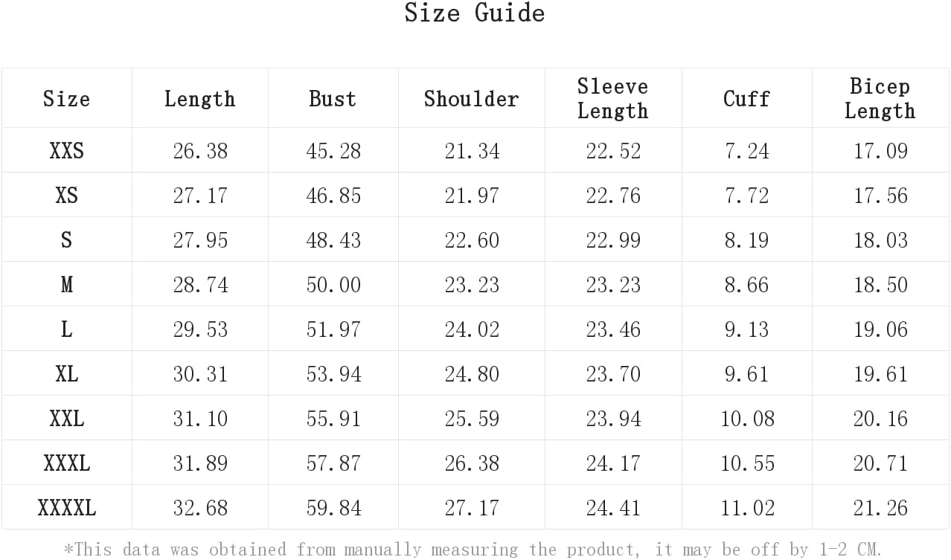Click cuff value 7.24 for size XXS
The width and height of the screenshot is (951, 560).
[747, 151]
